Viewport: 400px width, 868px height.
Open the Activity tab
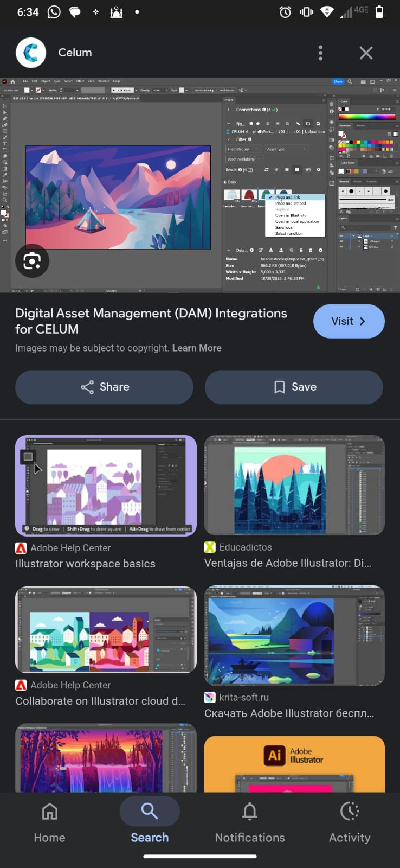[350, 822]
